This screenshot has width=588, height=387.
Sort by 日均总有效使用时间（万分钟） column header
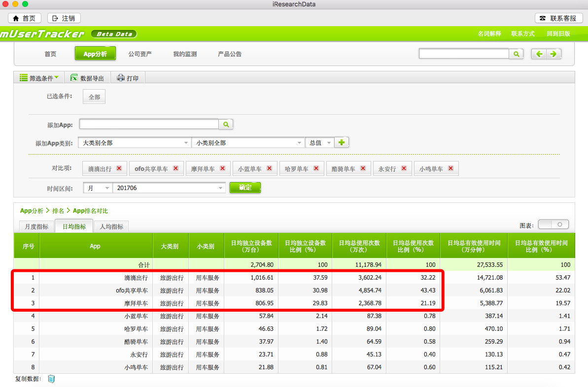click(474, 246)
